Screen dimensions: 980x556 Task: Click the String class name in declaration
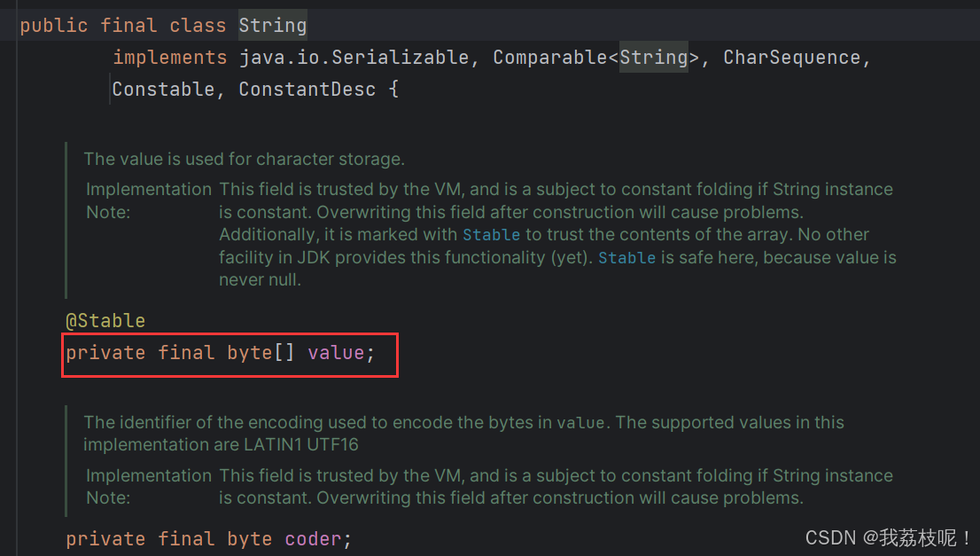273,26
